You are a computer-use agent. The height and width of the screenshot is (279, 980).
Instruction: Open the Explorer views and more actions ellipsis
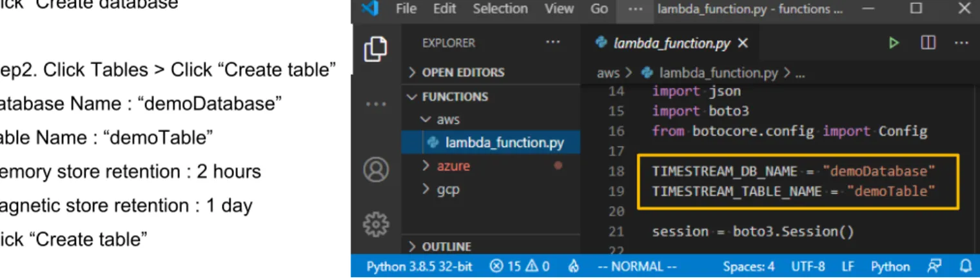[x=553, y=43]
